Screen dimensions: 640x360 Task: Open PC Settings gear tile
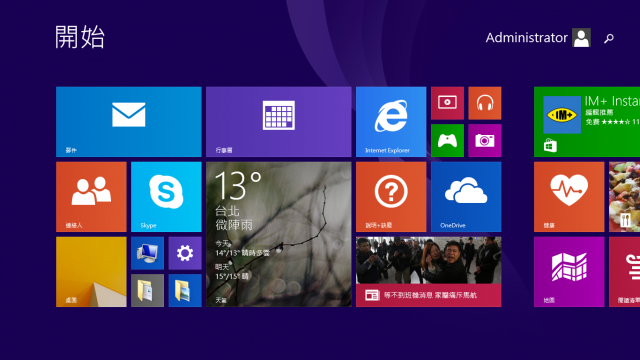tap(185, 253)
